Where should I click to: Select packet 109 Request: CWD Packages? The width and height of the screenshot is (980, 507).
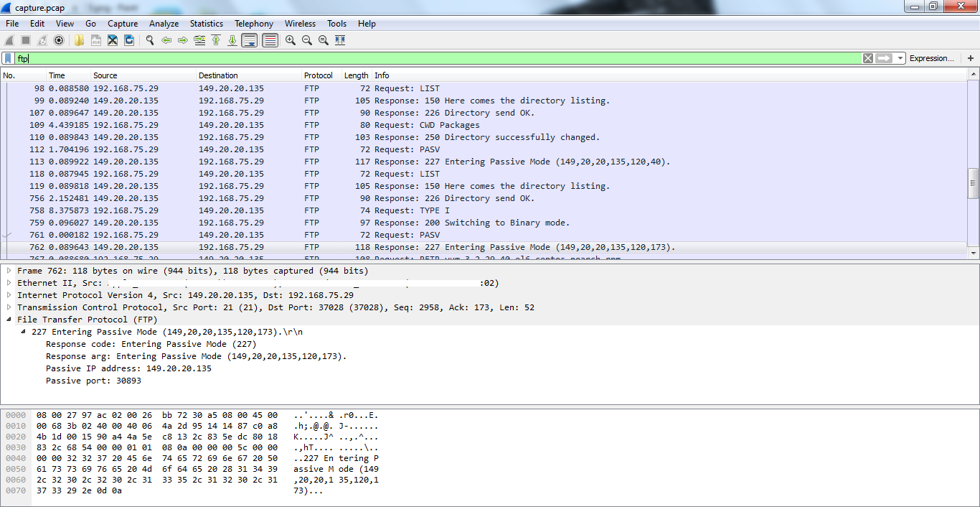tap(484, 125)
